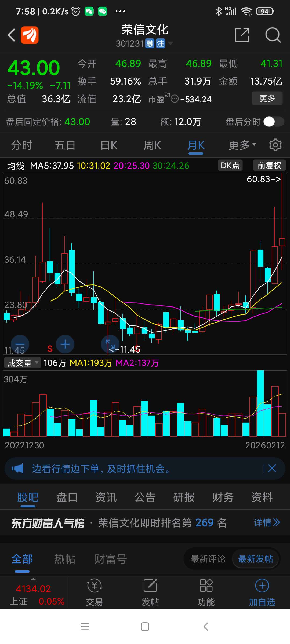The image size is (290, 644).
Task: Tap 均线 moving average label
Action: click(16, 166)
